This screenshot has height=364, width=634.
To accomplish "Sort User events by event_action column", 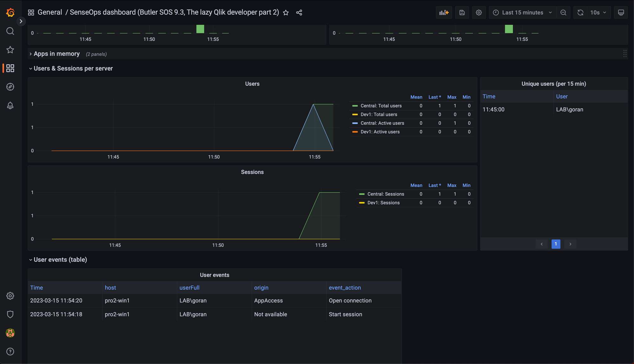I will [345, 288].
